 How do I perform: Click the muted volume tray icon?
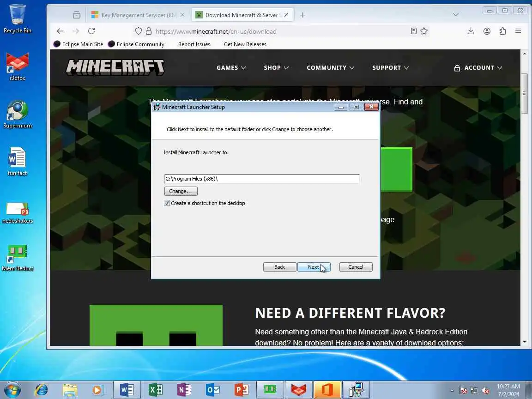485,391
